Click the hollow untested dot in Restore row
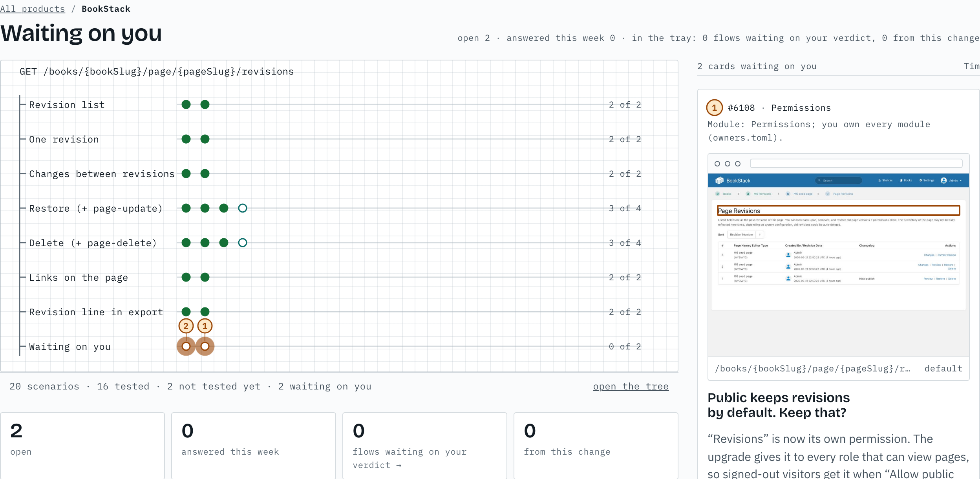 point(243,208)
